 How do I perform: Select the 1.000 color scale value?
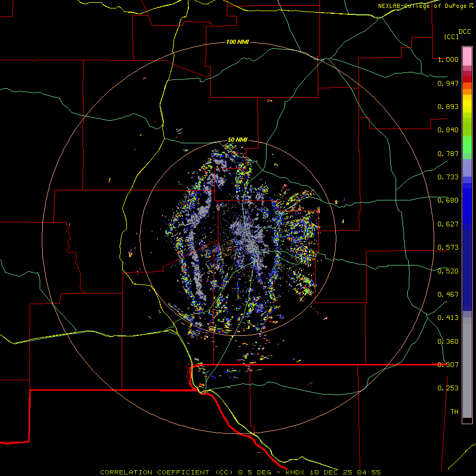click(x=448, y=59)
